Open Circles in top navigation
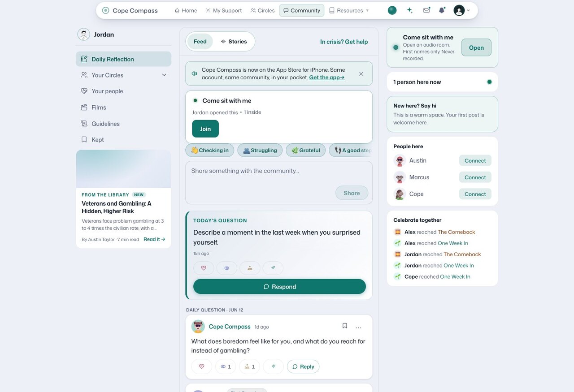 point(262,10)
